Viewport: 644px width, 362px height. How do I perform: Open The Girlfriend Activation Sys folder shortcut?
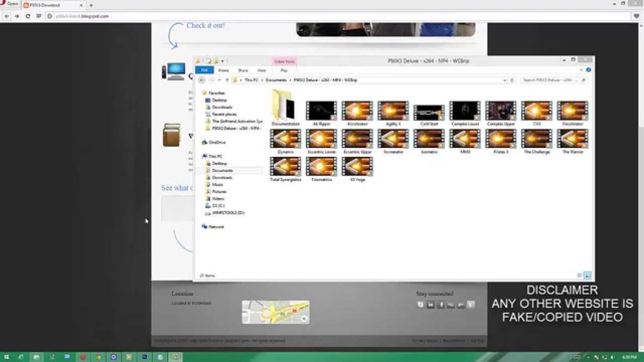pyautogui.click(x=237, y=121)
